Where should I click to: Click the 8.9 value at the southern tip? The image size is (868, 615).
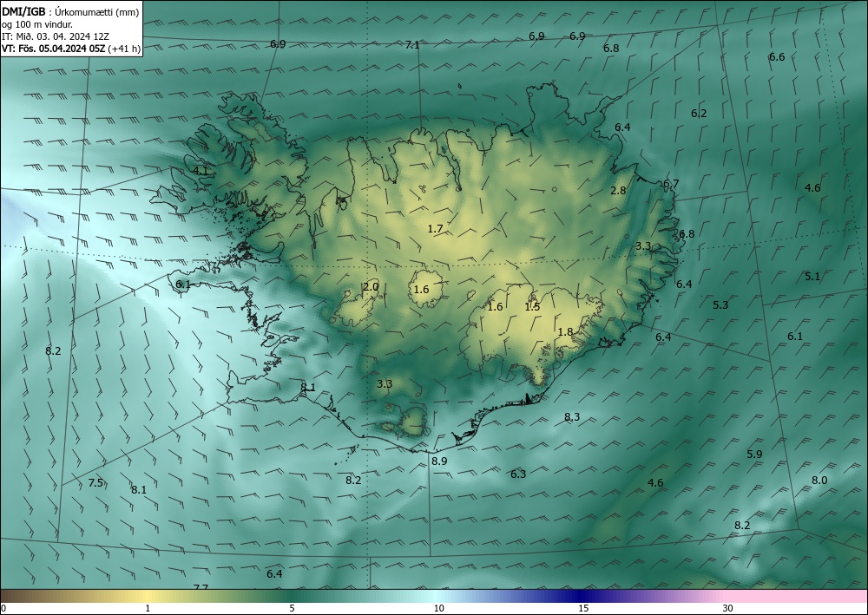tap(439, 461)
